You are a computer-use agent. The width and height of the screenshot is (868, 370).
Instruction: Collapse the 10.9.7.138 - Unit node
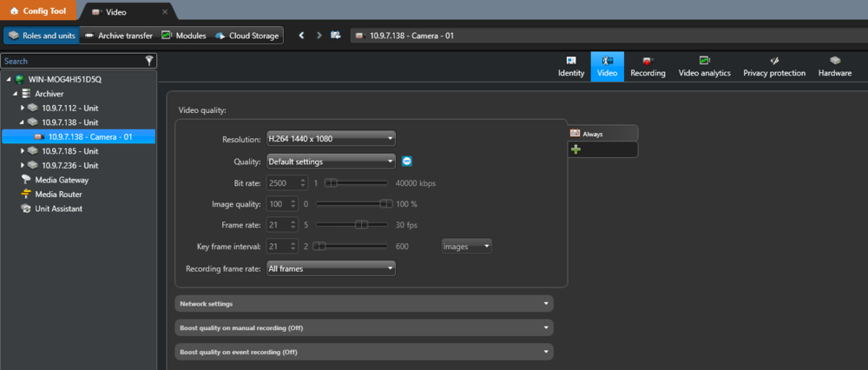click(23, 122)
